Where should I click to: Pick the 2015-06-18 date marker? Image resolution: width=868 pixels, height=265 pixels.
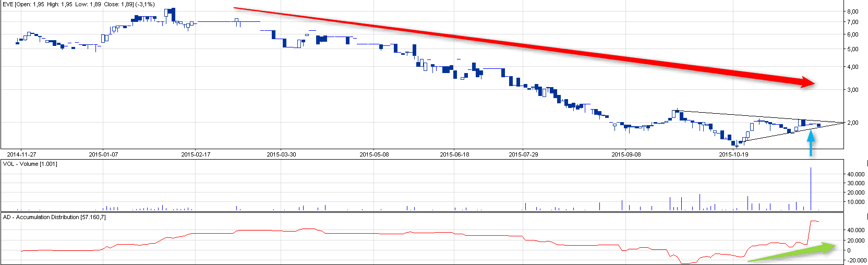pyautogui.click(x=454, y=154)
